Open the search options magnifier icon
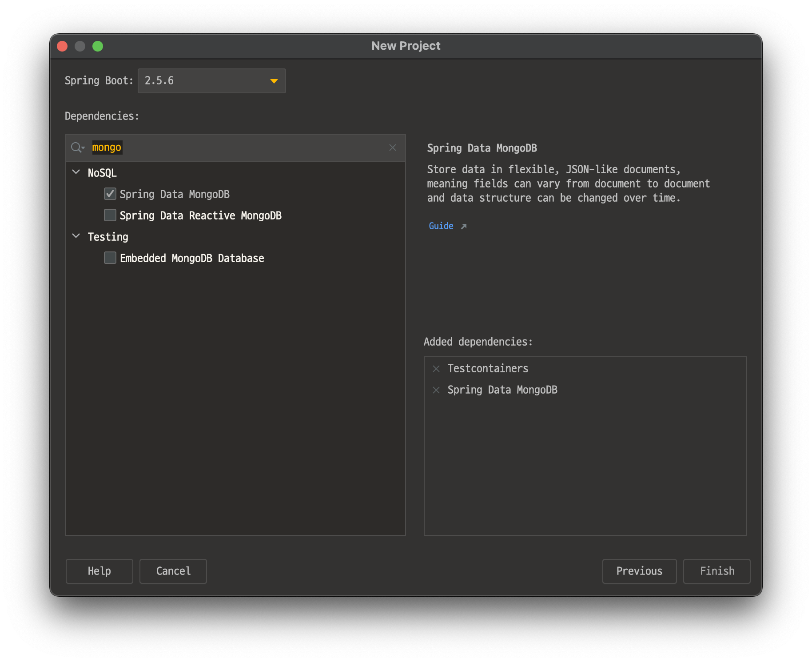Image resolution: width=812 pixels, height=662 pixels. click(x=78, y=148)
